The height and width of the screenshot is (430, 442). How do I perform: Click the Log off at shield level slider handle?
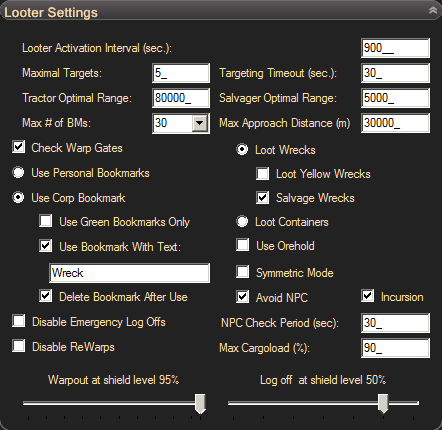click(383, 404)
